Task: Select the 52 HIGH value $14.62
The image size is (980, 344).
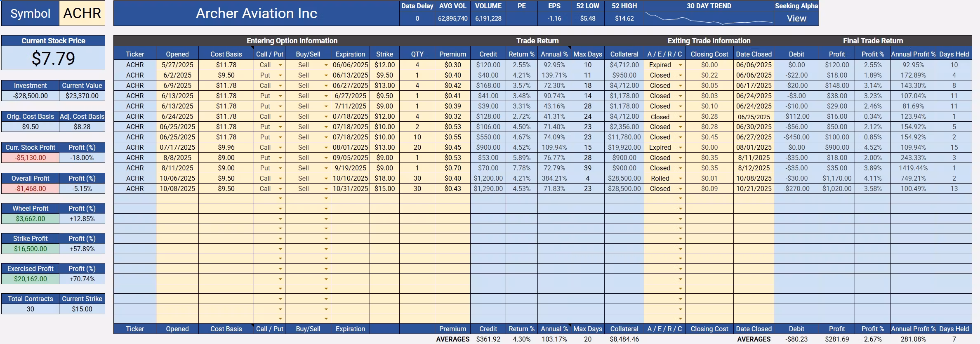Action: coord(624,19)
